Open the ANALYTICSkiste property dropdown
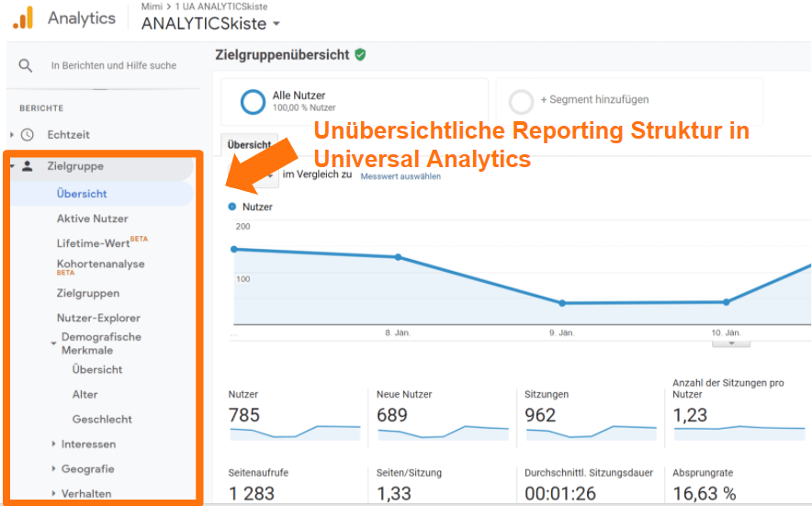The image size is (812, 506). pyautogui.click(x=276, y=23)
